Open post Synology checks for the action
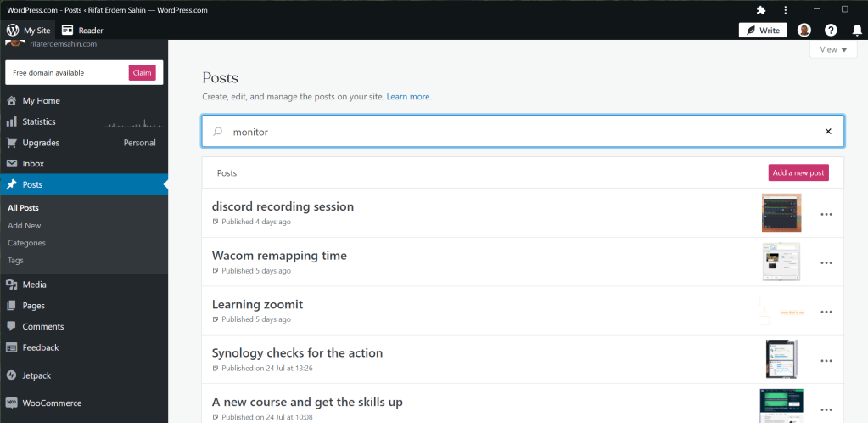This screenshot has width=868, height=423. [x=297, y=353]
